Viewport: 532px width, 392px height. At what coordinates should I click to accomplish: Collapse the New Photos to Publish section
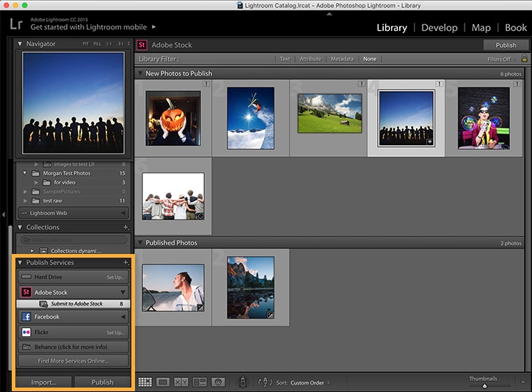click(140, 74)
